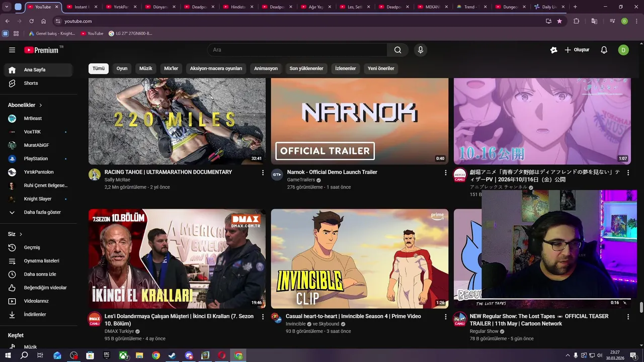Reload the page with browser refresh

31,21
